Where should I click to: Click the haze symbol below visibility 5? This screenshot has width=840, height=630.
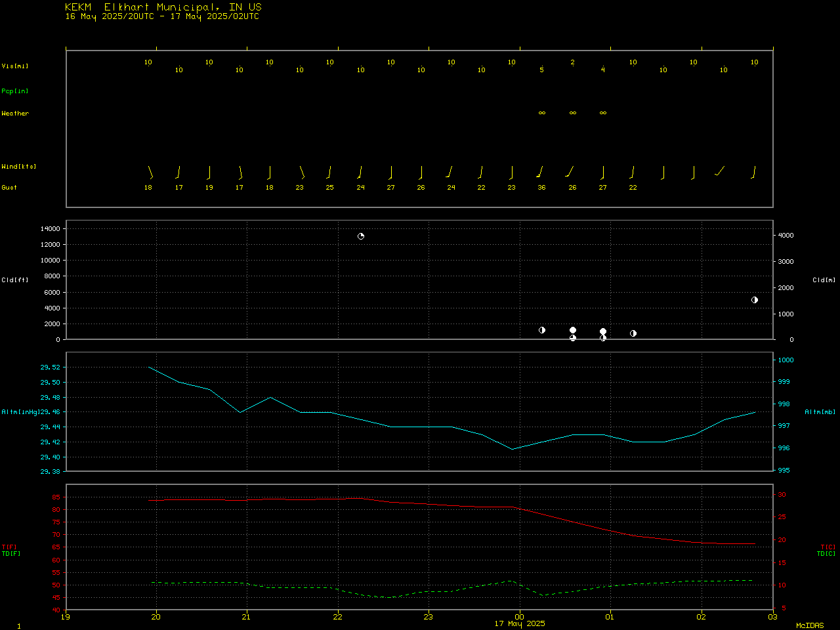point(542,113)
